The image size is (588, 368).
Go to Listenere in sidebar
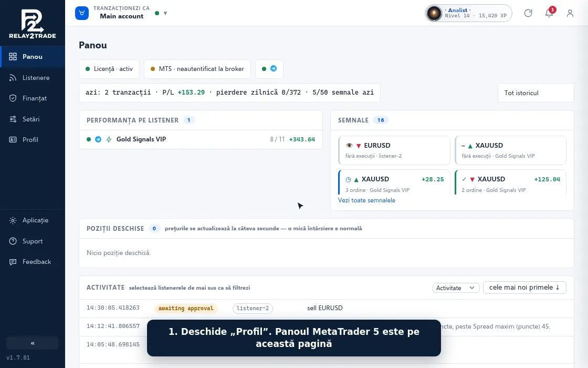pyautogui.click(x=32, y=78)
